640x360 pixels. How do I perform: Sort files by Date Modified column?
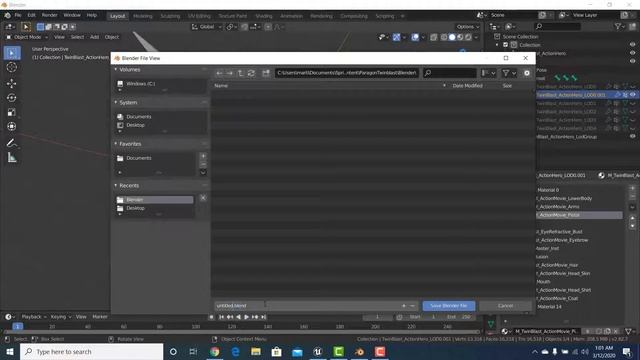point(467,86)
